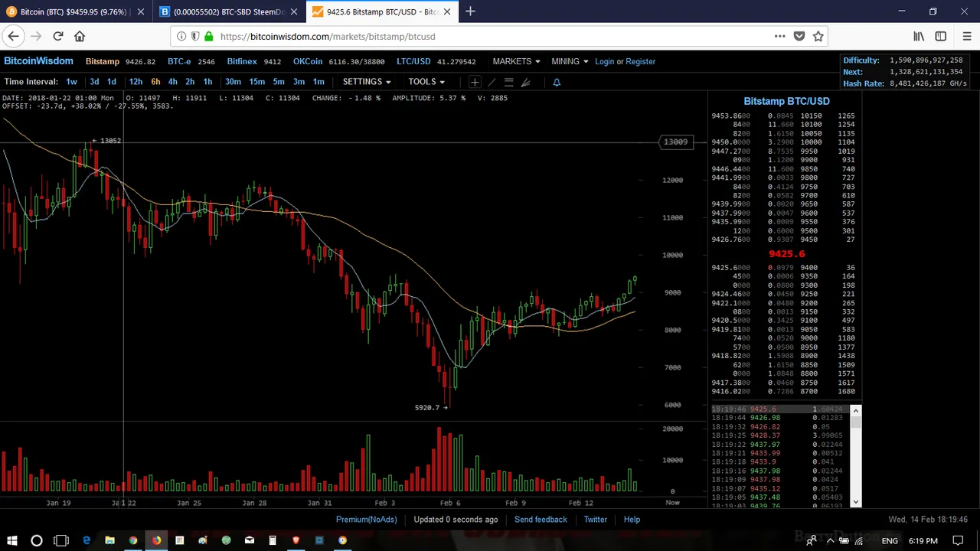
Task: Set time interval to 4h
Action: 173,82
